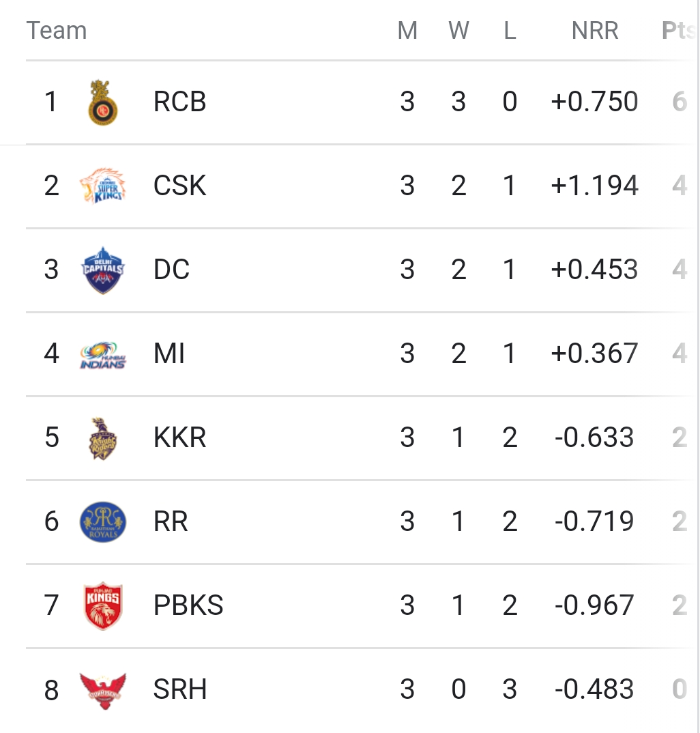Click the SRH team logo

pyautogui.click(x=103, y=689)
